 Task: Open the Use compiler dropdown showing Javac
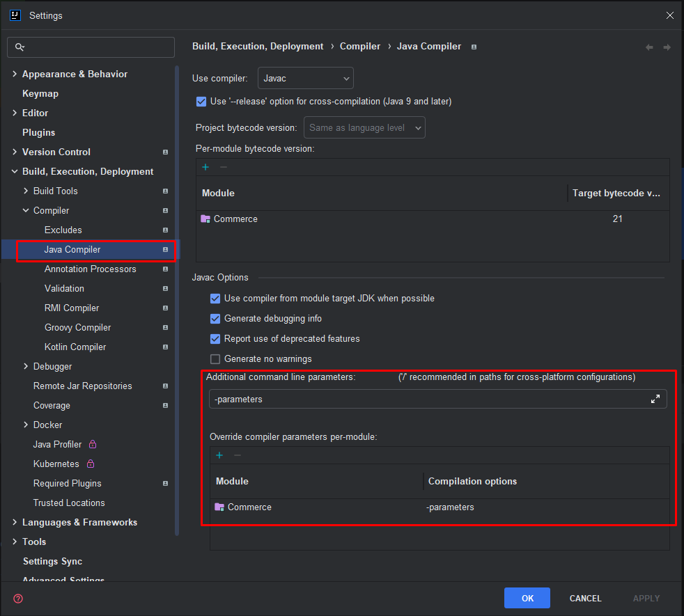305,78
